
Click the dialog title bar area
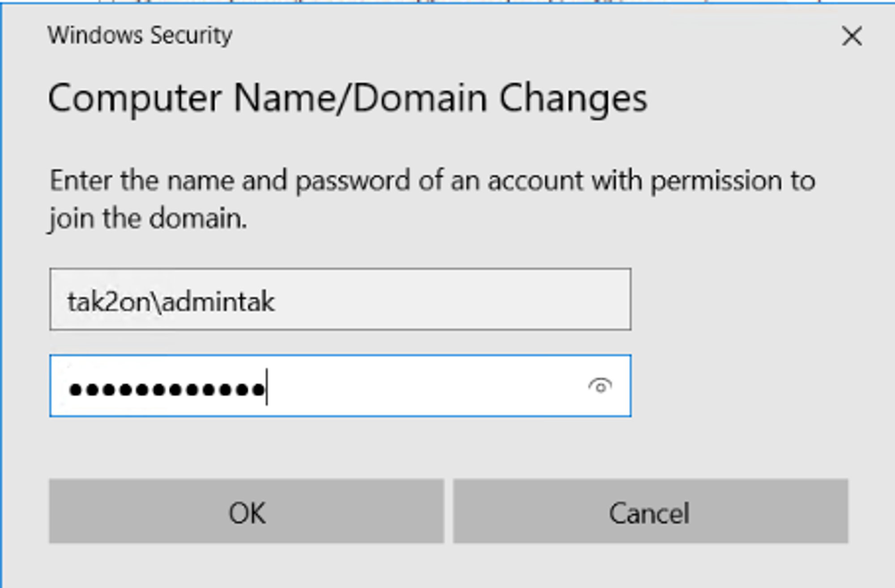(447, 35)
